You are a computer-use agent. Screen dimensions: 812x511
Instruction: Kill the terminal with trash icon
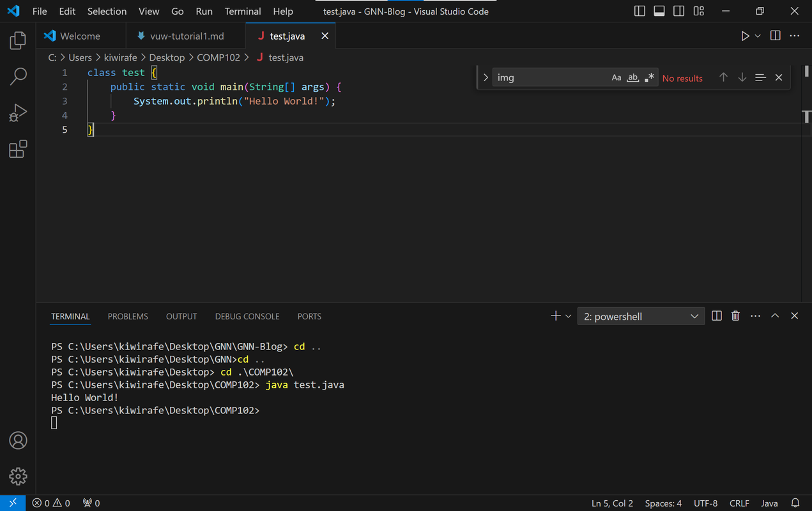point(735,316)
